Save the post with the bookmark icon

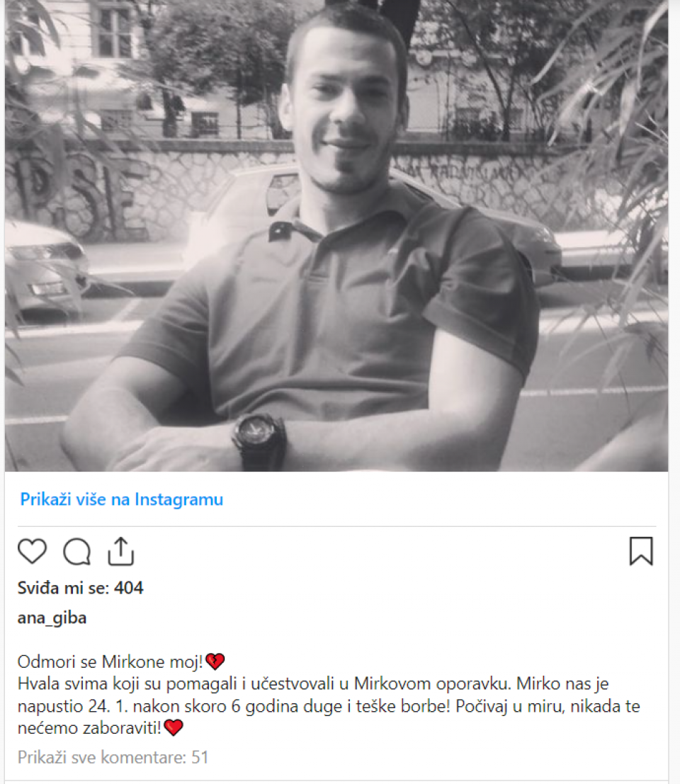click(x=641, y=551)
